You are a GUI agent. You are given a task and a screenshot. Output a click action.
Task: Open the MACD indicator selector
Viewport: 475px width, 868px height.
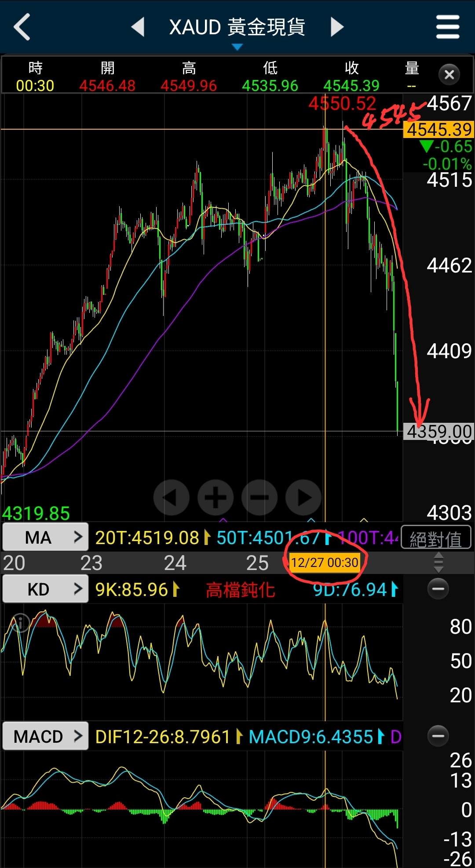(45, 736)
